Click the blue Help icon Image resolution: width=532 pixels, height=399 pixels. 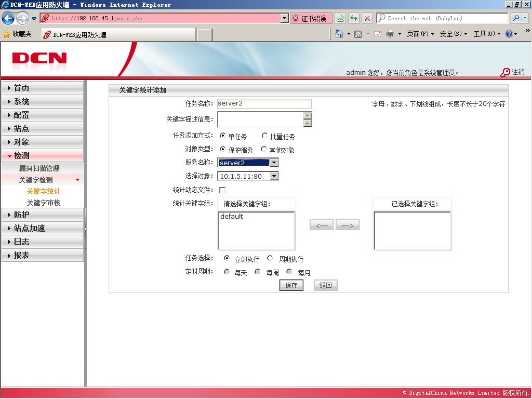[509, 34]
